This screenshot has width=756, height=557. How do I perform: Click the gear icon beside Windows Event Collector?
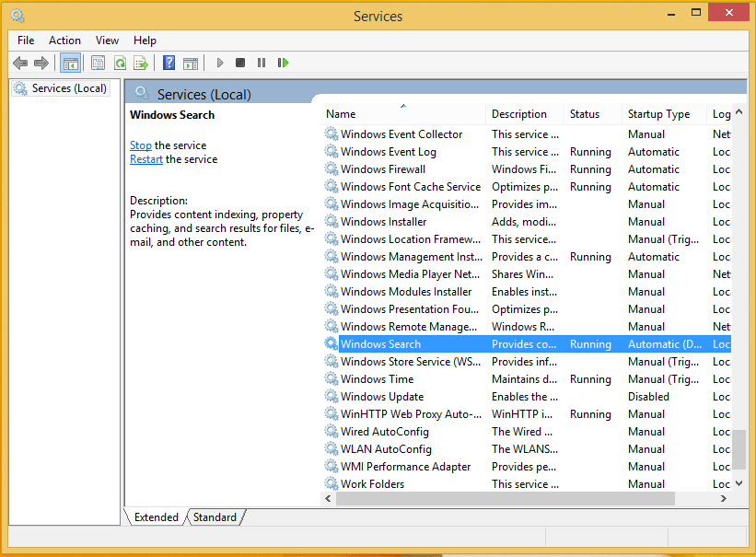click(x=331, y=134)
